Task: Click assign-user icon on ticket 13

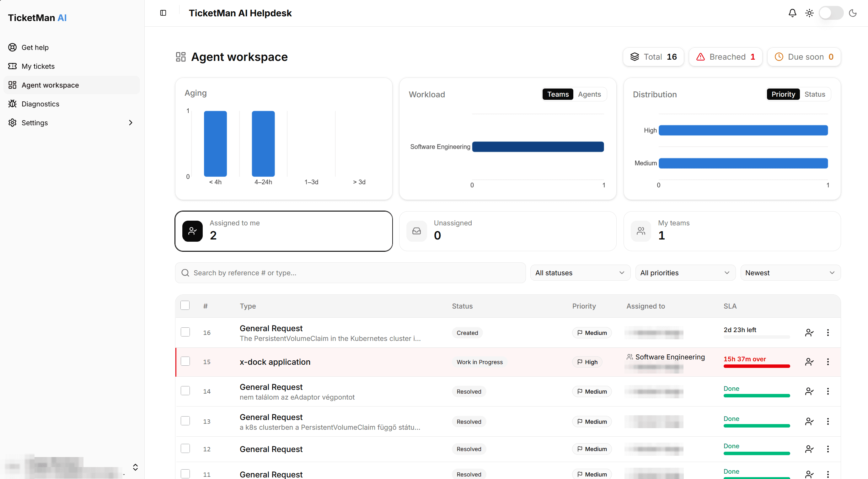Action: pos(809,421)
